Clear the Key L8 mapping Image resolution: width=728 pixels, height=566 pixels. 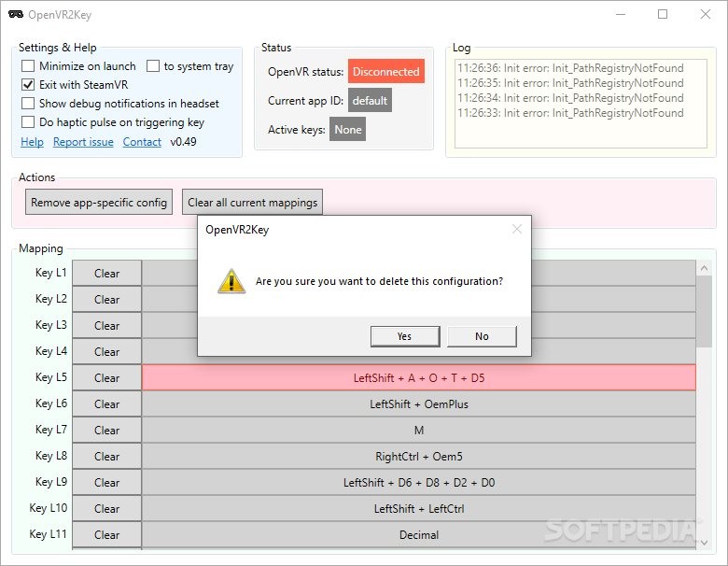[106, 456]
